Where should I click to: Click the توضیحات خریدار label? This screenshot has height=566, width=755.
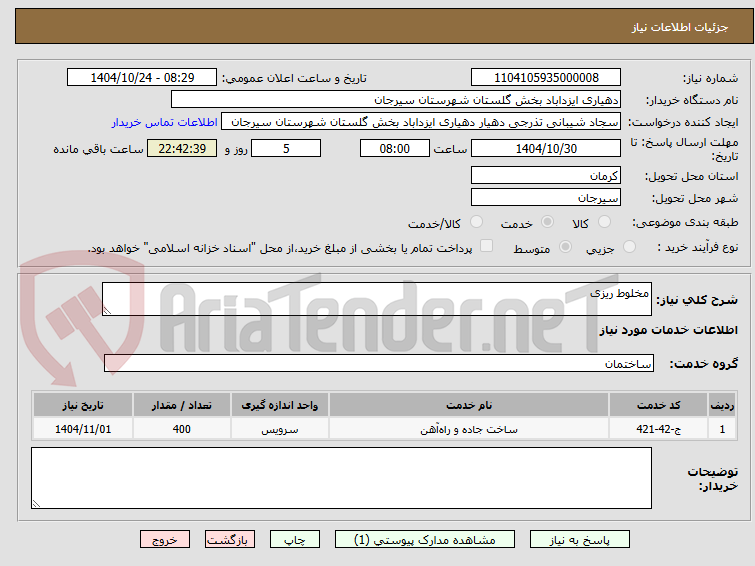[x=713, y=478]
